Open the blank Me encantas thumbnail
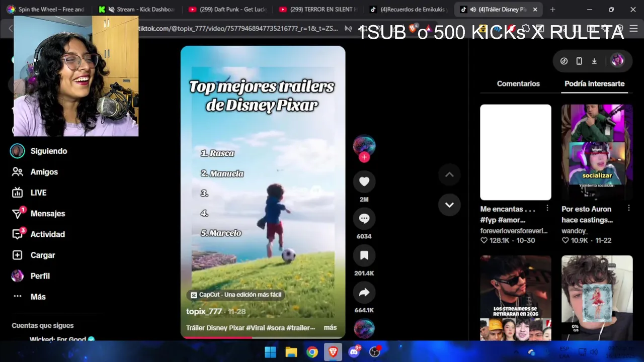The height and width of the screenshot is (362, 644). tap(516, 152)
